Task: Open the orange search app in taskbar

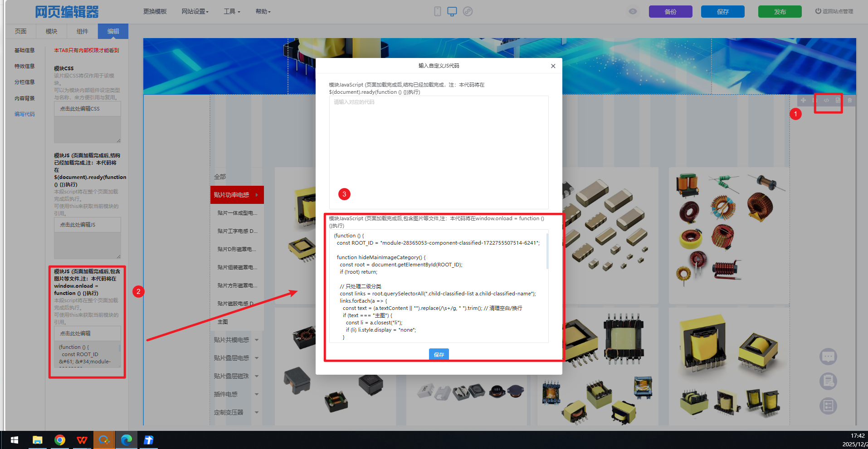Action: 104,440
